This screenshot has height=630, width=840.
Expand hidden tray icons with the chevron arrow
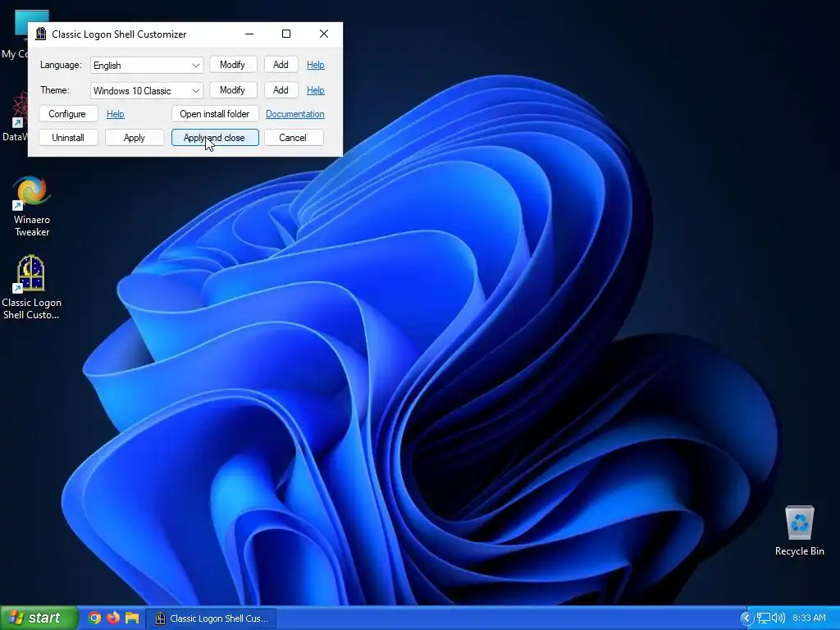pos(746,619)
